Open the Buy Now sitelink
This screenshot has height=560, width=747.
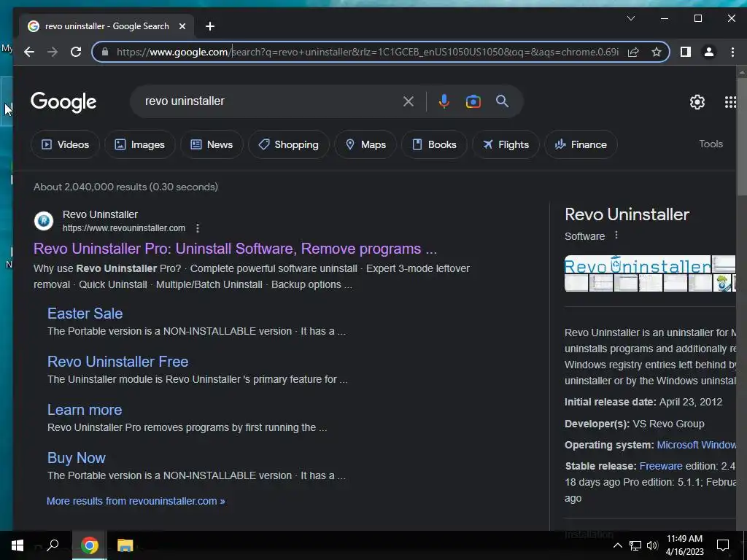[x=76, y=458]
